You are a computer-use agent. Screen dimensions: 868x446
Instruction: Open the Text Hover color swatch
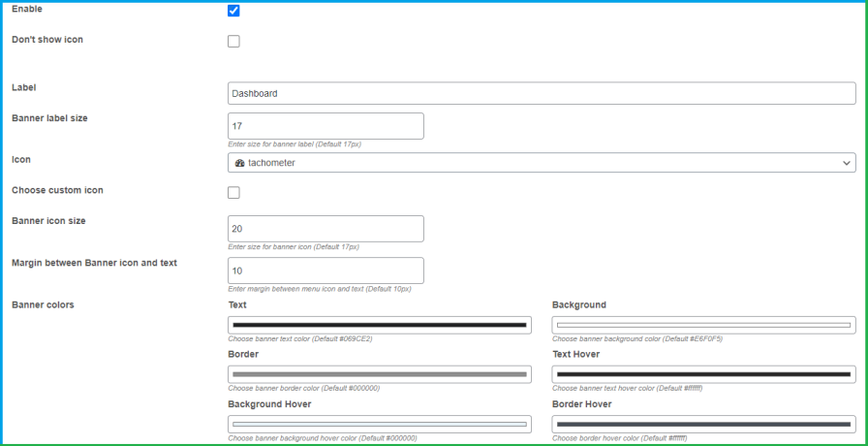[703, 374]
